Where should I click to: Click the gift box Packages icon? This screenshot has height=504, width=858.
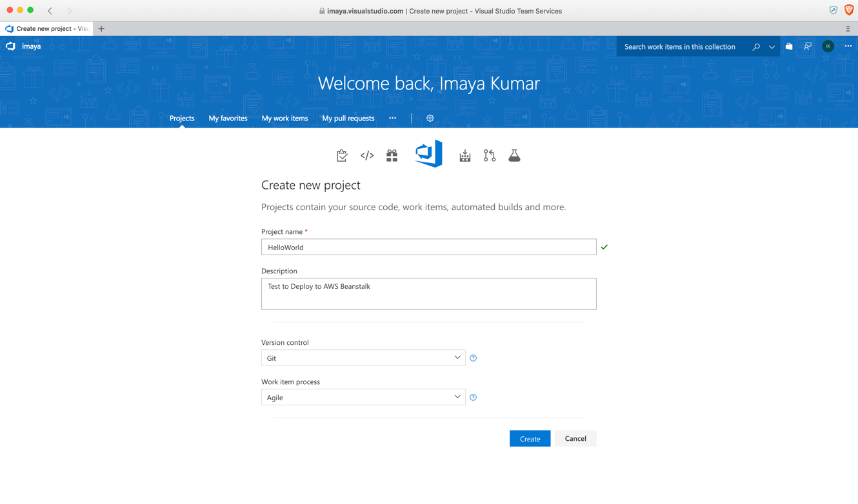[392, 155]
